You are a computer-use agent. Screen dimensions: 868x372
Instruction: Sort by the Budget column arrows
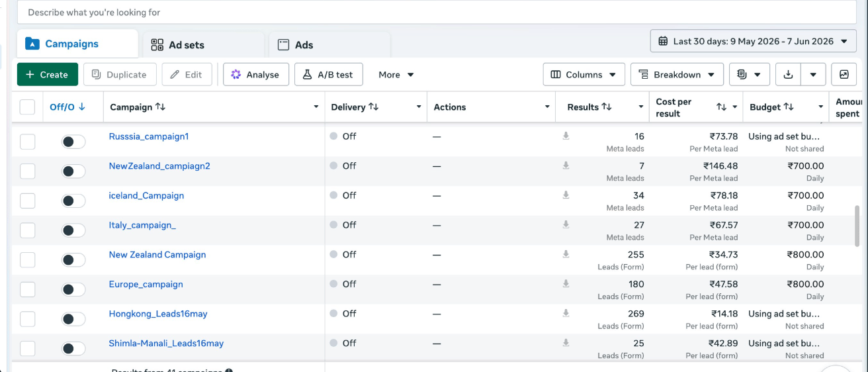[x=789, y=107]
